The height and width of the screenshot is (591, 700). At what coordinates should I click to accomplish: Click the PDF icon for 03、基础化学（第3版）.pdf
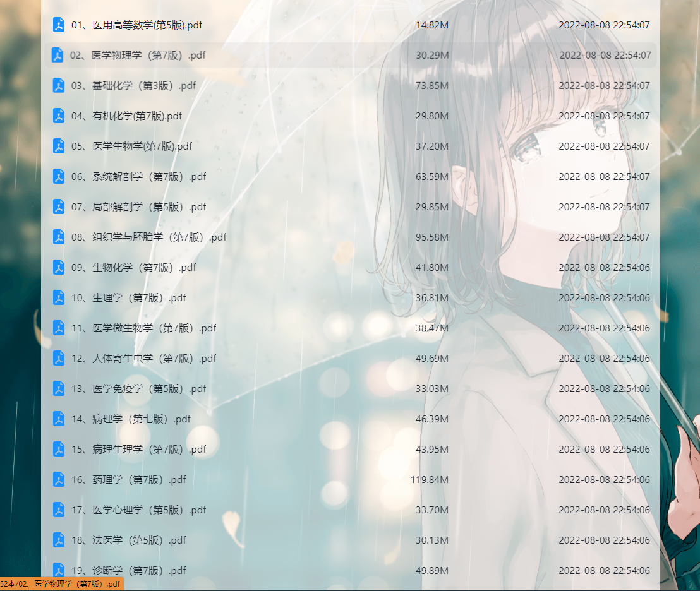[59, 86]
